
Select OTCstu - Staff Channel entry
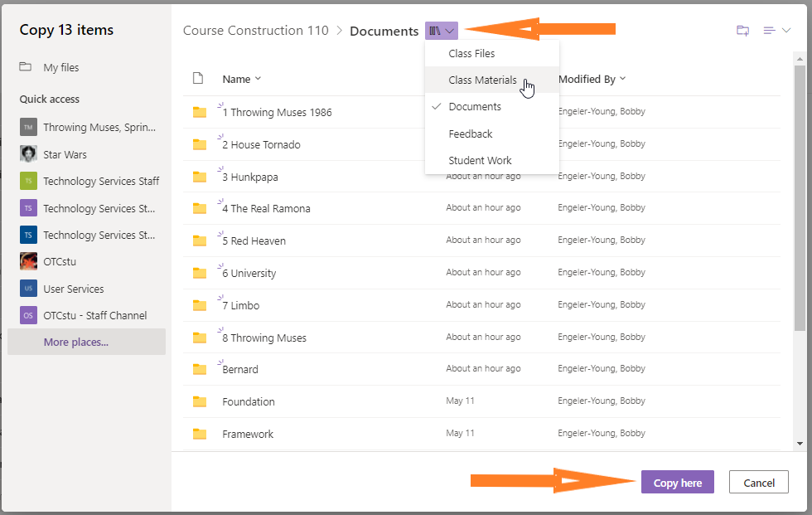[x=95, y=315]
